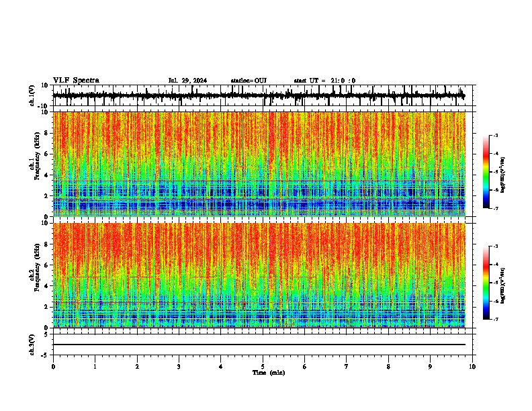The image size is (532, 411).
Task: Click the "4" kHz tick on ch.1 spectrogram
Action: [47, 175]
